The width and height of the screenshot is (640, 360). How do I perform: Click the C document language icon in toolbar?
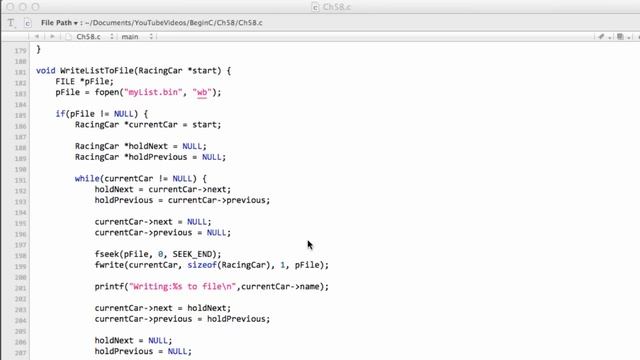pyautogui.click(x=27, y=23)
